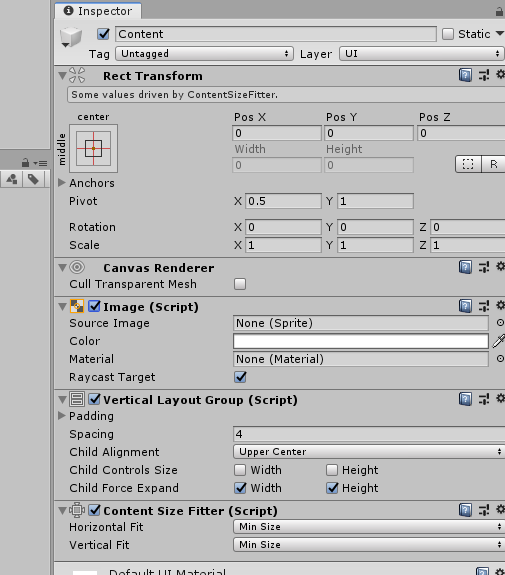Disable the Content Size Fitter component checkbox
This screenshot has width=505, height=575.
pyautogui.click(x=94, y=510)
